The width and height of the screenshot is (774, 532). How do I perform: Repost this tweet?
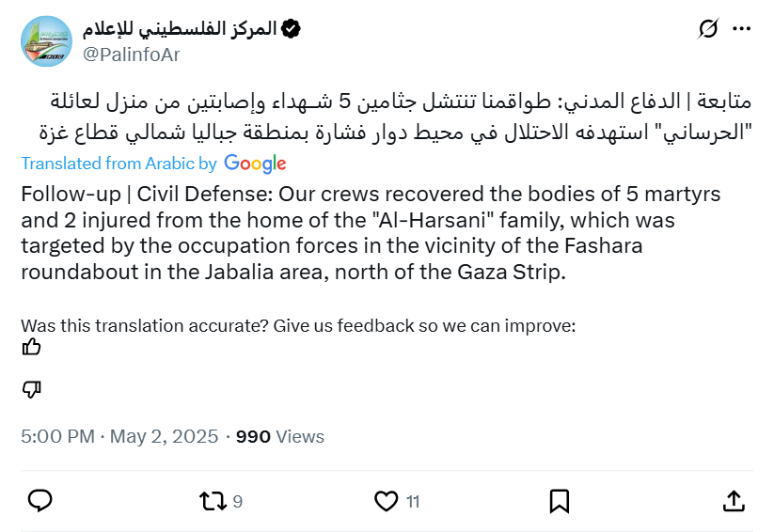tap(213, 501)
